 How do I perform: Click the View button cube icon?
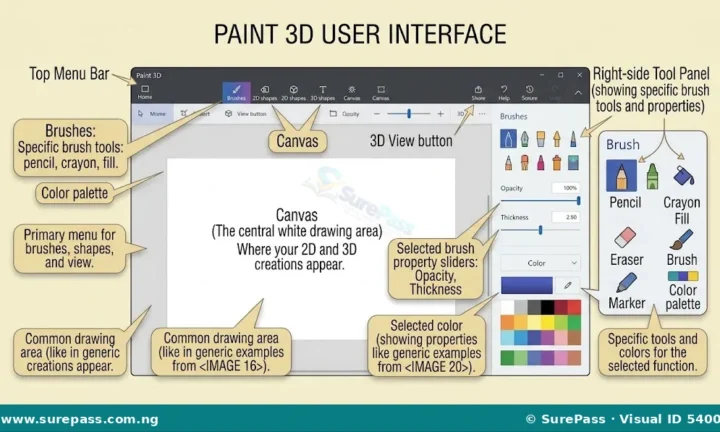228,113
